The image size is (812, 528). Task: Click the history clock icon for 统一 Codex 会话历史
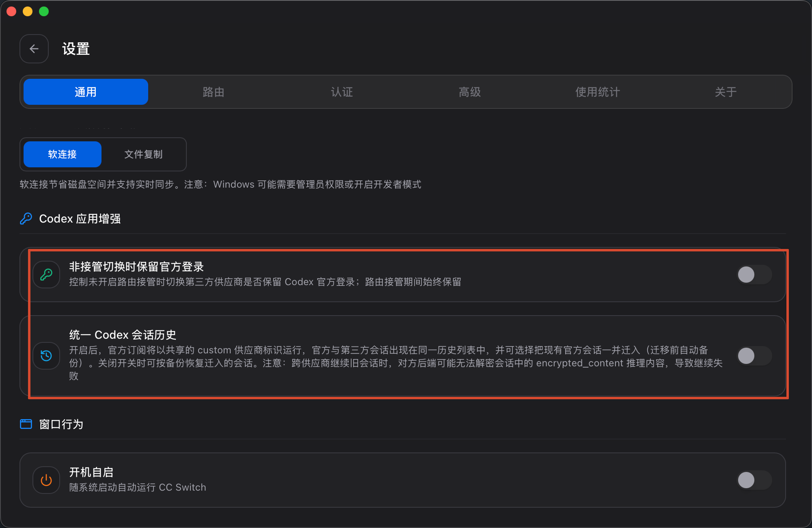[46, 356]
